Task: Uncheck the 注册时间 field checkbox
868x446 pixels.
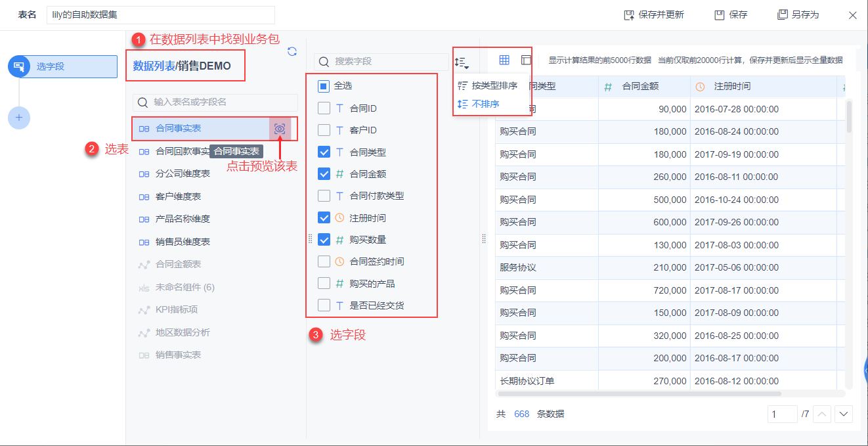Action: tap(324, 217)
